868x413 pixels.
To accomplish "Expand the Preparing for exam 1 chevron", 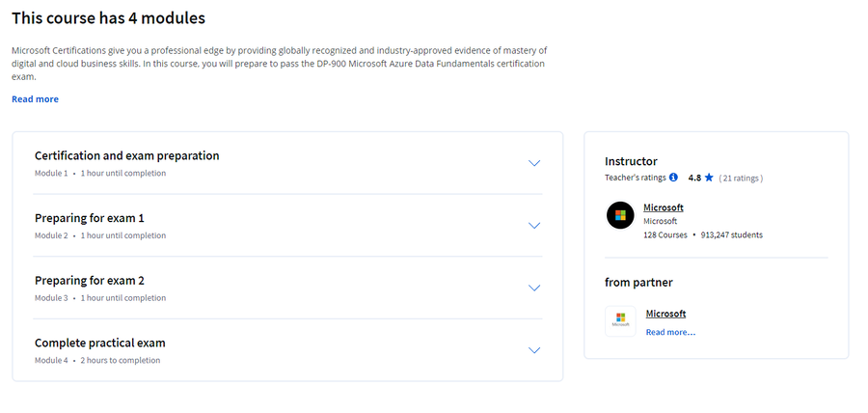I will (x=534, y=226).
